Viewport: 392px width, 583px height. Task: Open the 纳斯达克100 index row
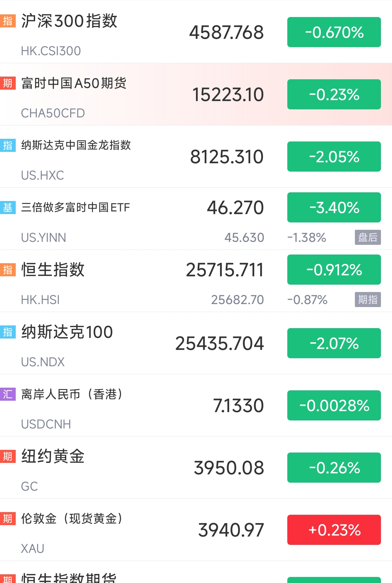click(x=196, y=343)
